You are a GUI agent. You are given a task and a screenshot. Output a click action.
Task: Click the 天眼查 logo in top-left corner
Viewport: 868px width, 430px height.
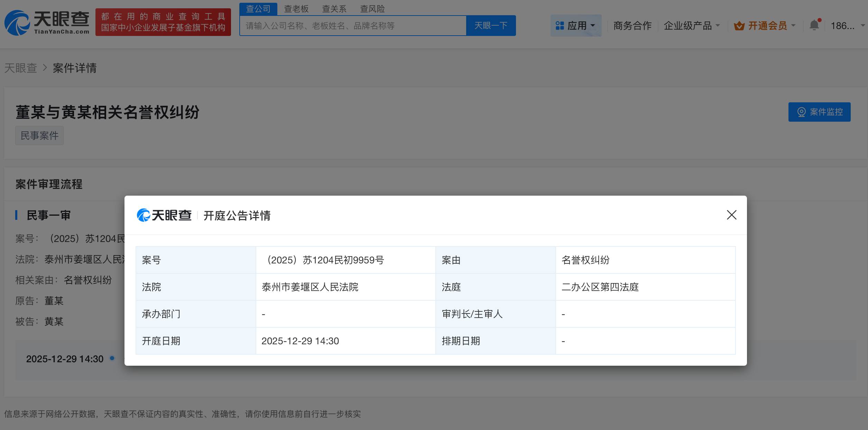pos(48,22)
